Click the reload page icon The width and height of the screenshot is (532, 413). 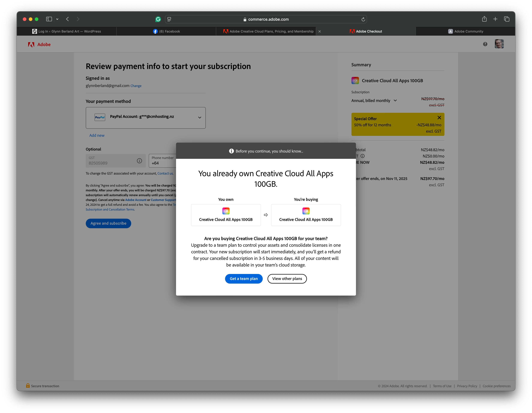click(363, 19)
